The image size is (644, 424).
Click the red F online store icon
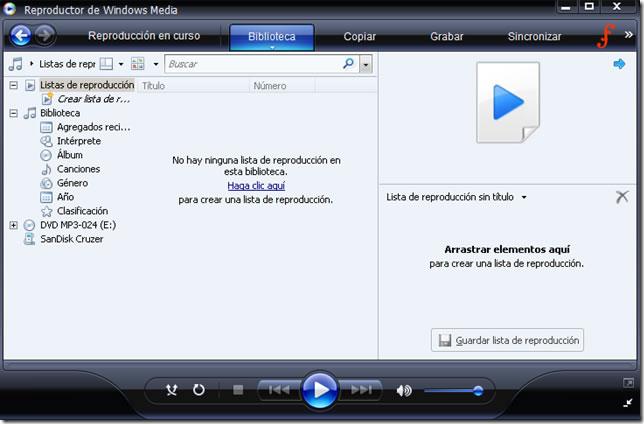pyautogui.click(x=606, y=36)
